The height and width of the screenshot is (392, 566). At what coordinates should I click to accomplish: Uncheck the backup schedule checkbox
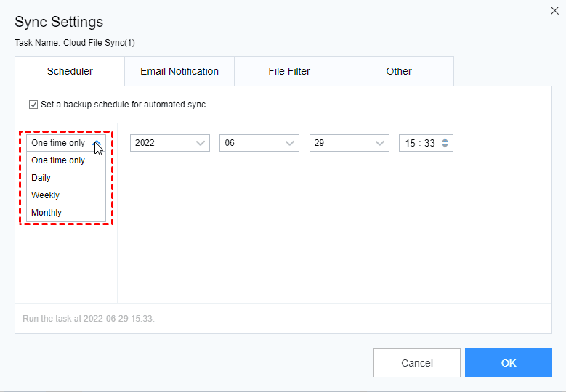click(33, 105)
